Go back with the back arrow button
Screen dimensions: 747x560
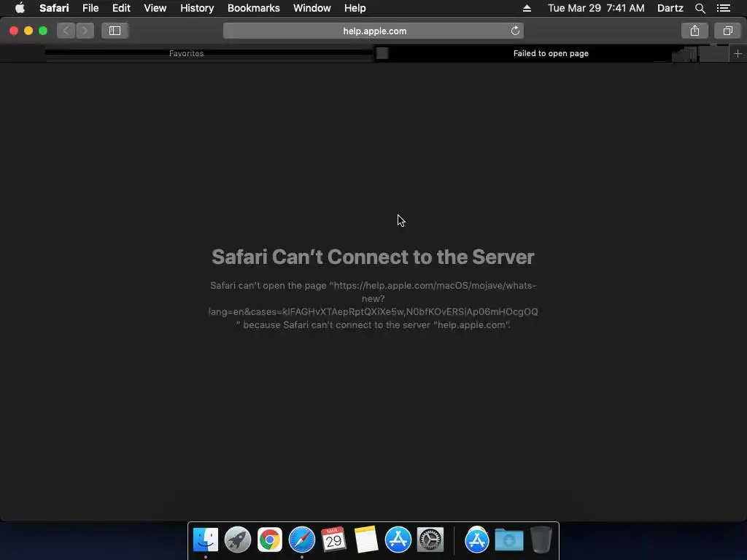pos(66,31)
